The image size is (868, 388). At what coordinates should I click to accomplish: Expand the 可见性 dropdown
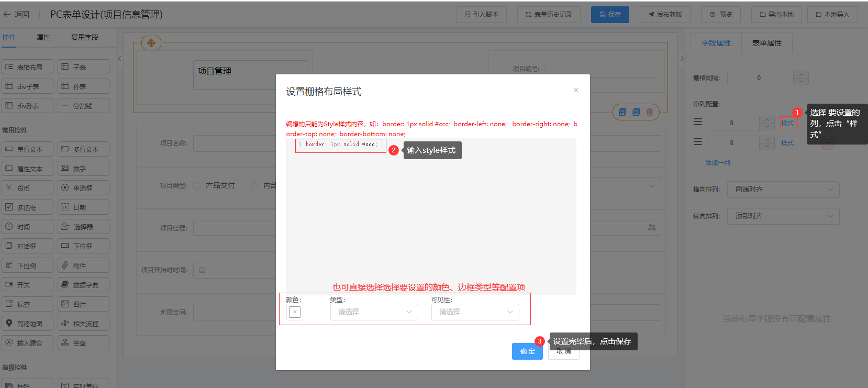pos(475,312)
